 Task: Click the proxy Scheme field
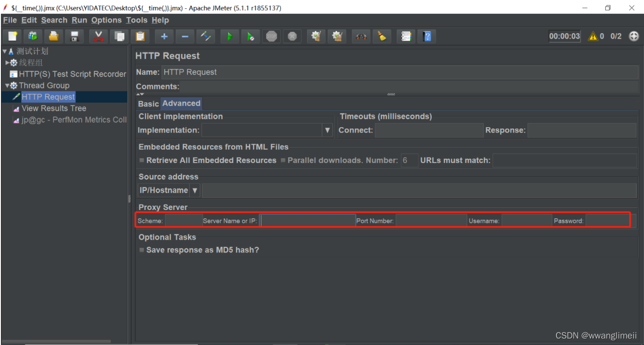coord(184,221)
